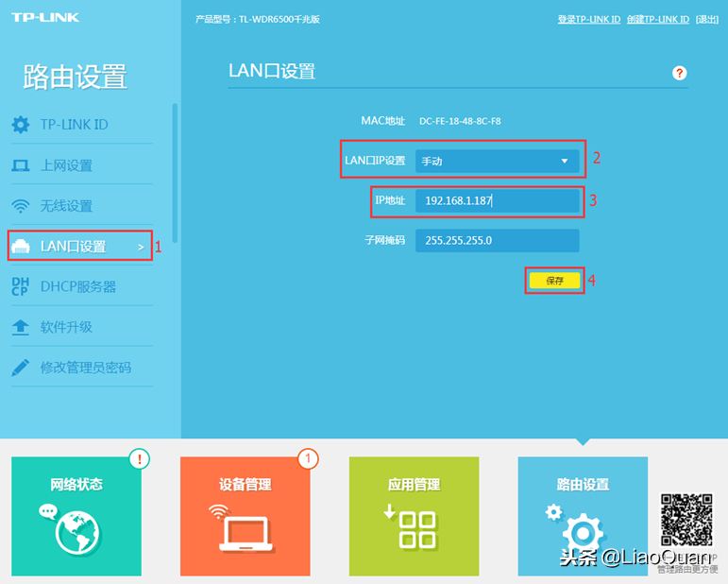
Task: Open the 应用管理 tab tile
Action: 415,516
